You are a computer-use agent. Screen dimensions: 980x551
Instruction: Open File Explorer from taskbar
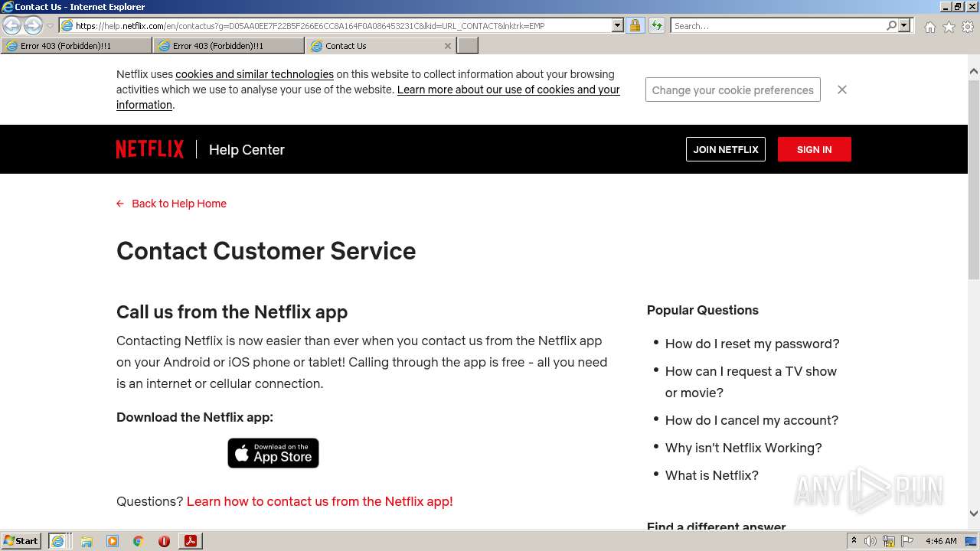(x=87, y=541)
